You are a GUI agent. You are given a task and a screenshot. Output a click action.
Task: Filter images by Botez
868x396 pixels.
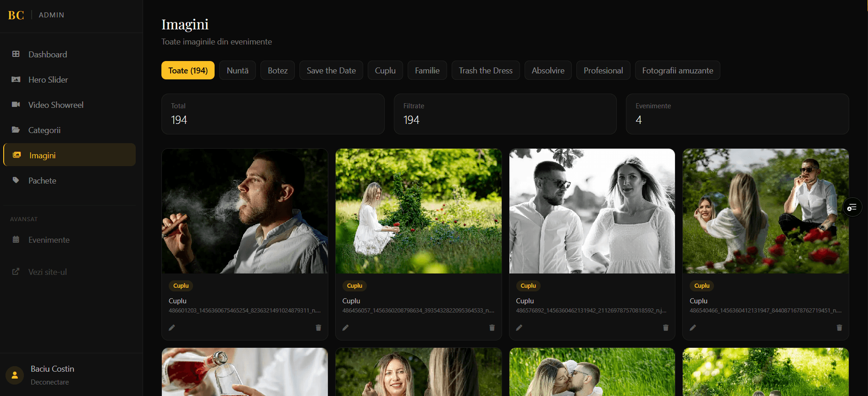[x=277, y=70]
